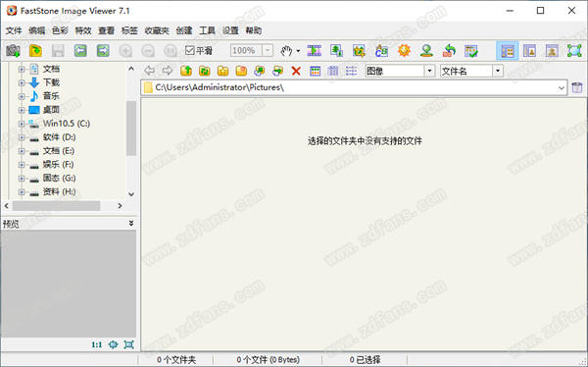
Task: Open the 文件 menu
Action: [14, 30]
